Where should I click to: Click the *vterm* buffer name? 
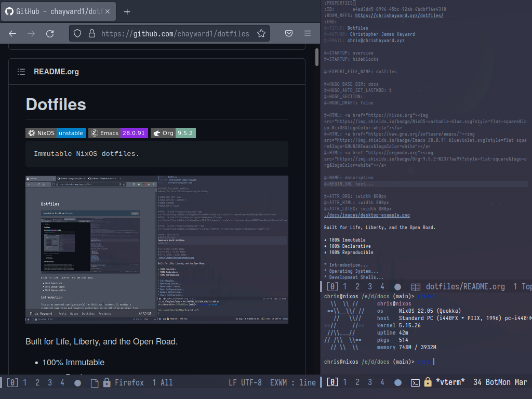click(x=450, y=382)
